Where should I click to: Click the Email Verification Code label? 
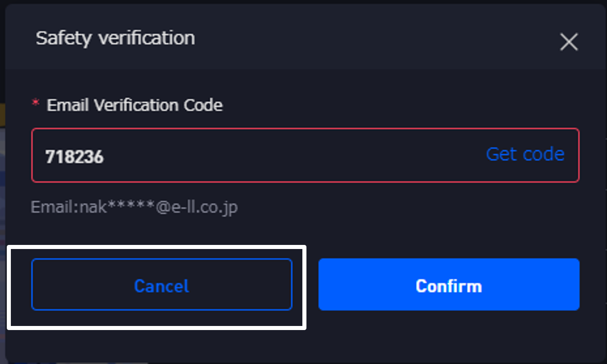click(x=135, y=105)
